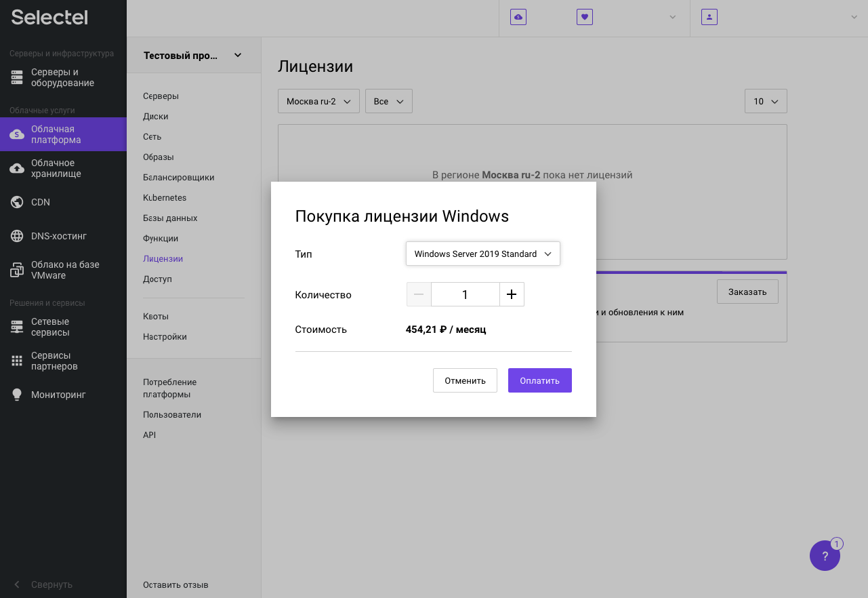Open Облако на базе VMware icon

pos(17,271)
